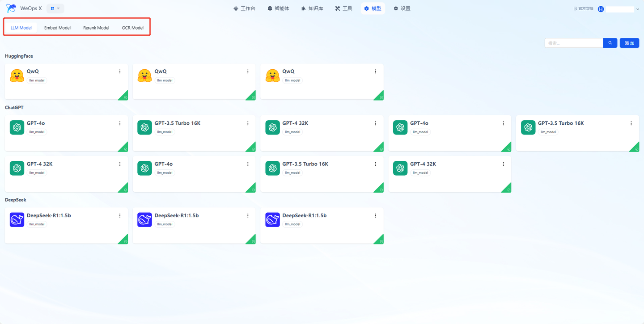Open the workspace switcher dropdown beside WeOps X

(x=55, y=8)
